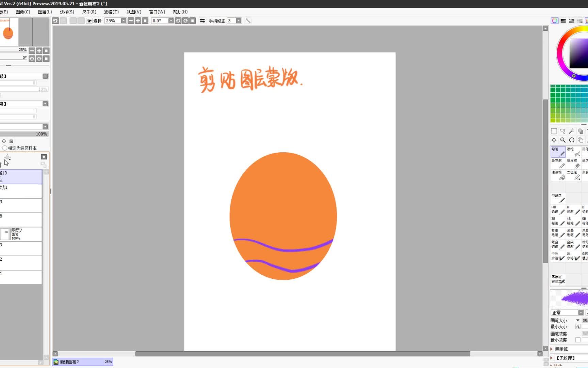Toggle selection visibility eye icon
This screenshot has width=588, height=368.
(89, 21)
